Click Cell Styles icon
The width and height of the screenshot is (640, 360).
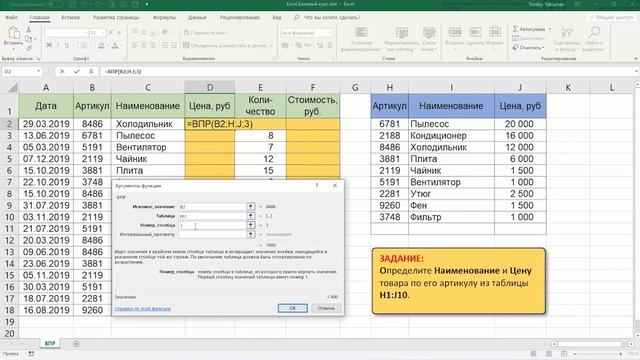pyautogui.click(x=429, y=32)
